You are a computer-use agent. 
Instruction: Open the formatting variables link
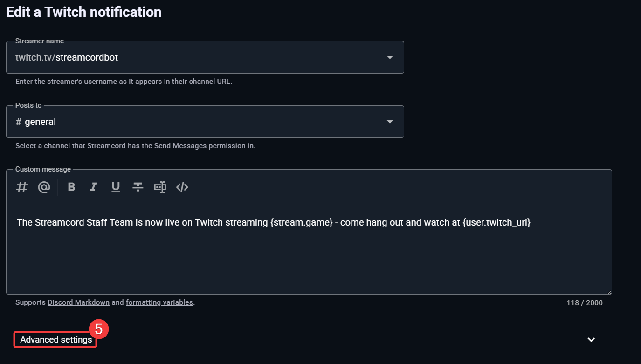(159, 302)
